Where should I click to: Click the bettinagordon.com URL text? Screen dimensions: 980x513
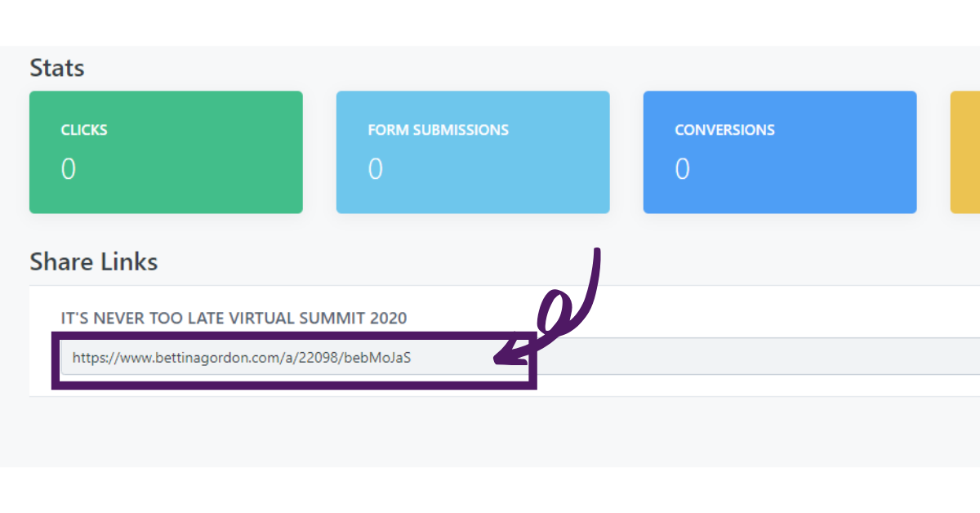[x=240, y=358]
